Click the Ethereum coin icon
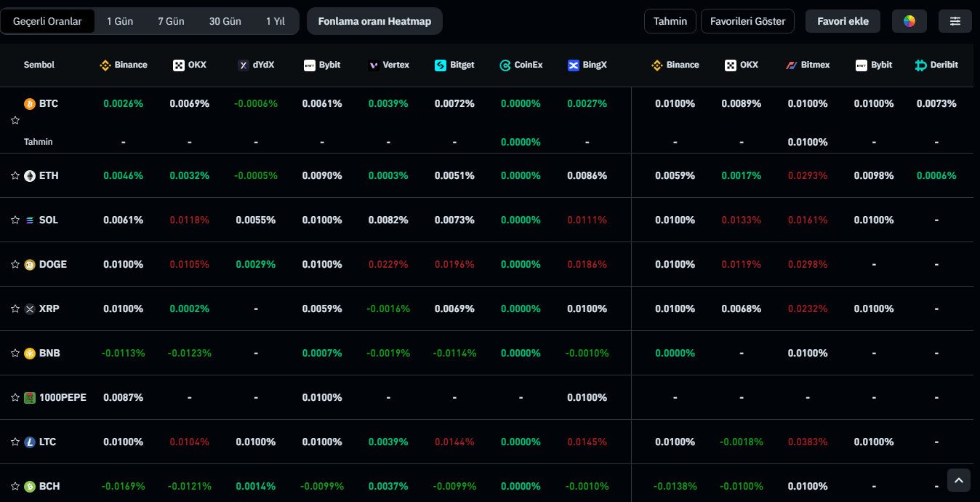980x502 pixels. point(30,176)
